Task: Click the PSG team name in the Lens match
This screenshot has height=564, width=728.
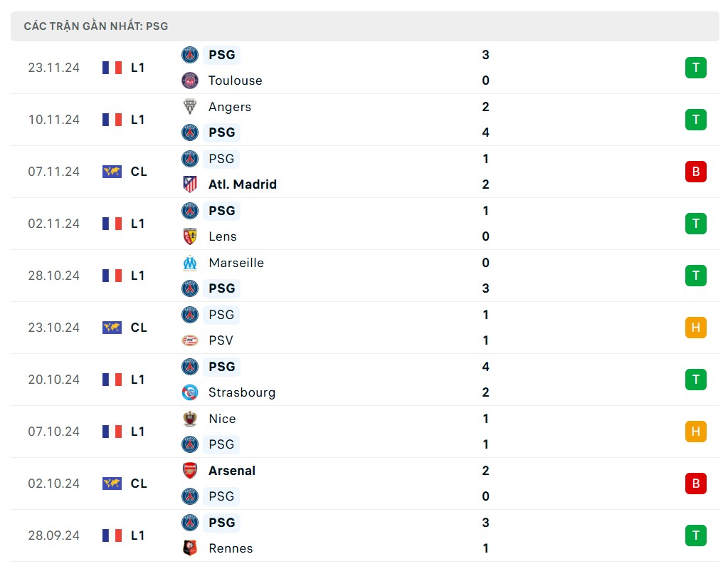Action: pos(221,211)
